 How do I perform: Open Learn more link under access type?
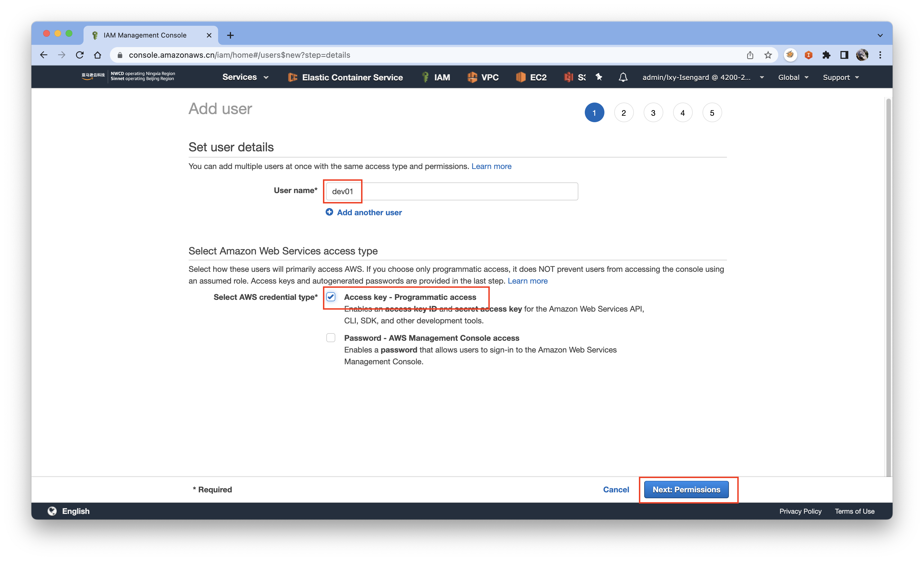click(x=527, y=281)
